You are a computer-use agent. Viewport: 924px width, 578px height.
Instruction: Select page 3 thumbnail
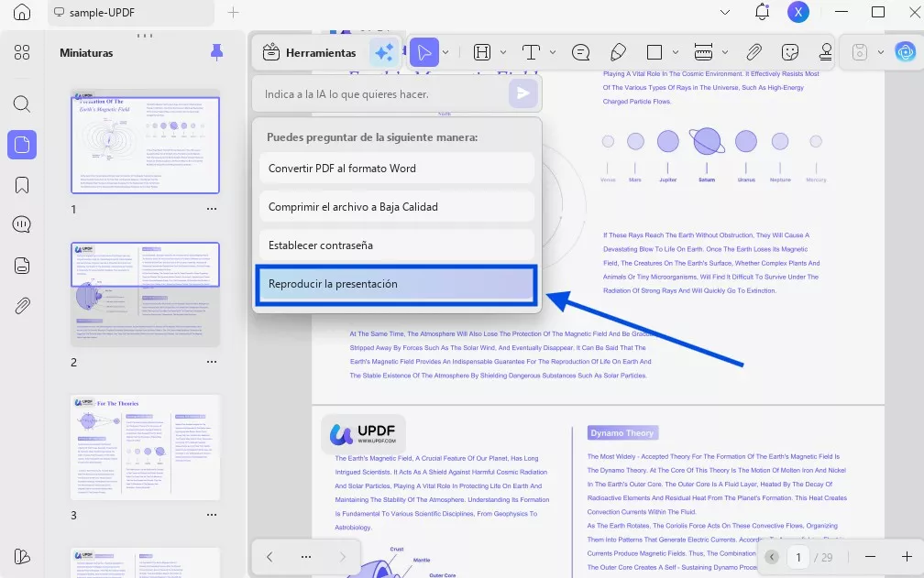(145, 447)
